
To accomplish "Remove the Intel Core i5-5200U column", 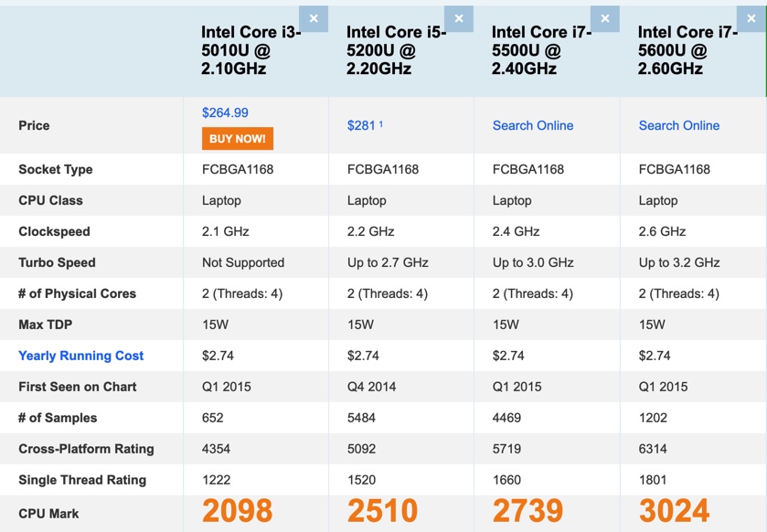I will pos(459,18).
